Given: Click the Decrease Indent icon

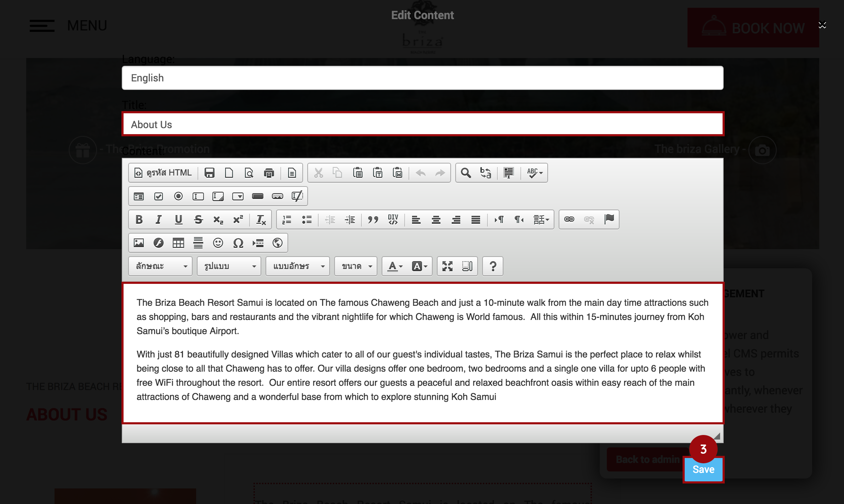Looking at the screenshot, I should point(330,219).
